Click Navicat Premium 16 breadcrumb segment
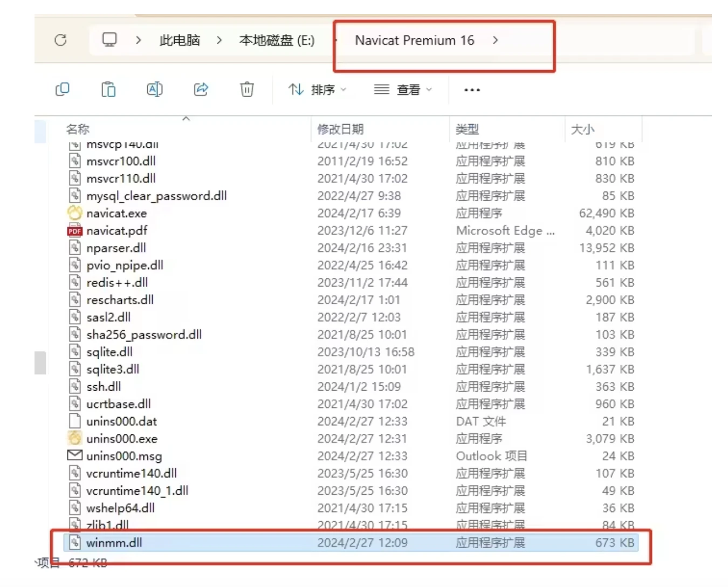Viewport: 728px width, 587px height. click(x=415, y=40)
